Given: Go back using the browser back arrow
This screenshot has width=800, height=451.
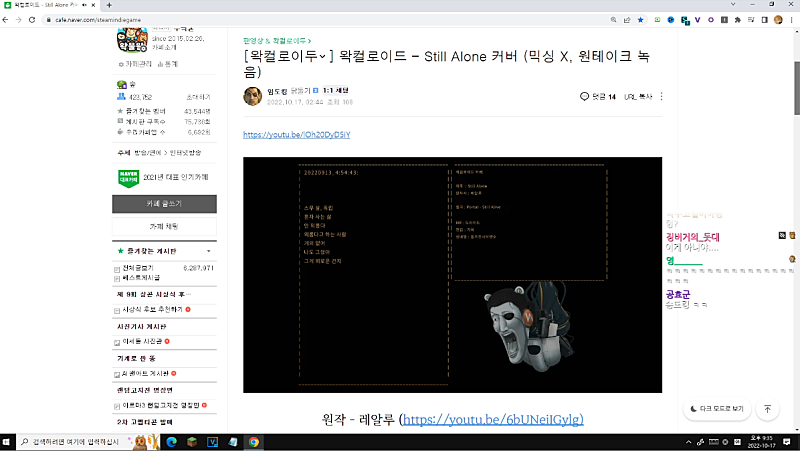Looking at the screenshot, I should pyautogui.click(x=6, y=20).
